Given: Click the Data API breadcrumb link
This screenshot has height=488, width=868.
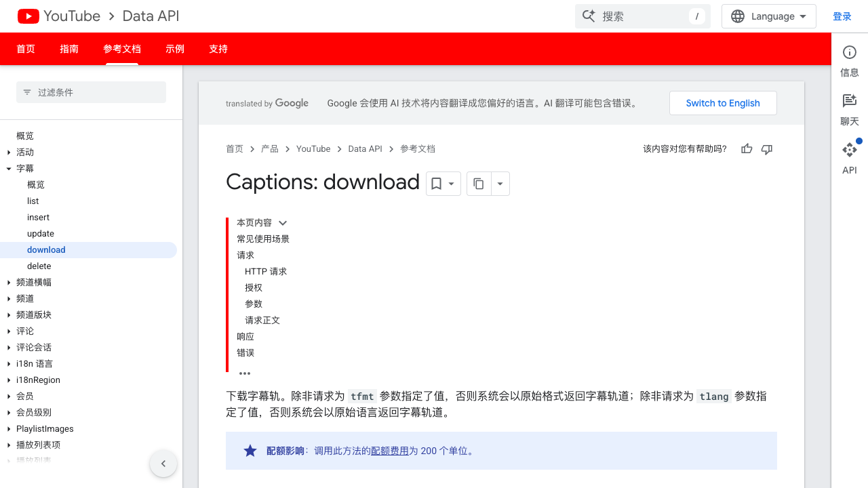Looking at the screenshot, I should click(x=366, y=149).
